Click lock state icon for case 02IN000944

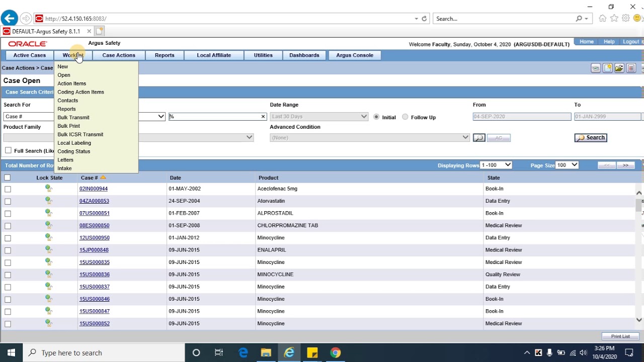[49, 189]
